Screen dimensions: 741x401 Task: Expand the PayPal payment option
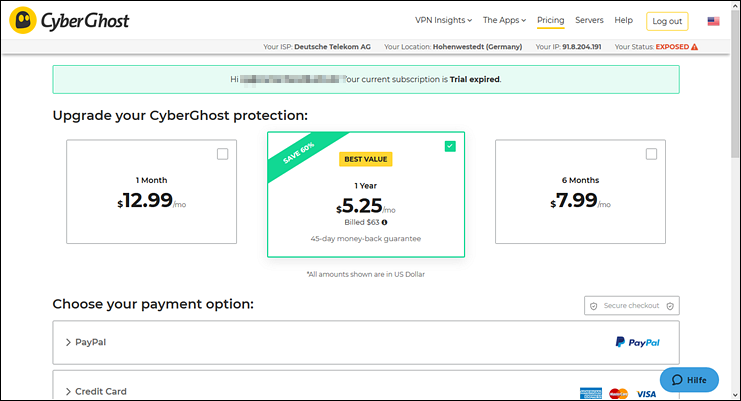click(366, 342)
